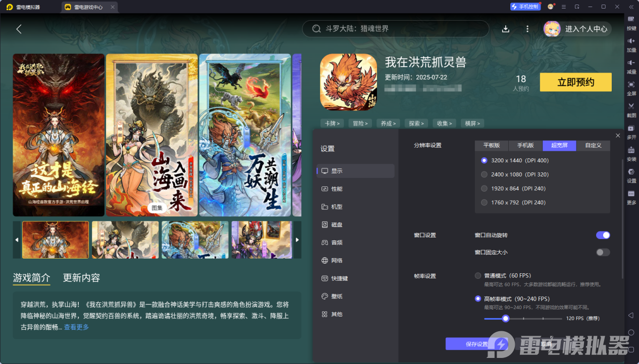Expand description with 查看更多 link

(x=76, y=327)
